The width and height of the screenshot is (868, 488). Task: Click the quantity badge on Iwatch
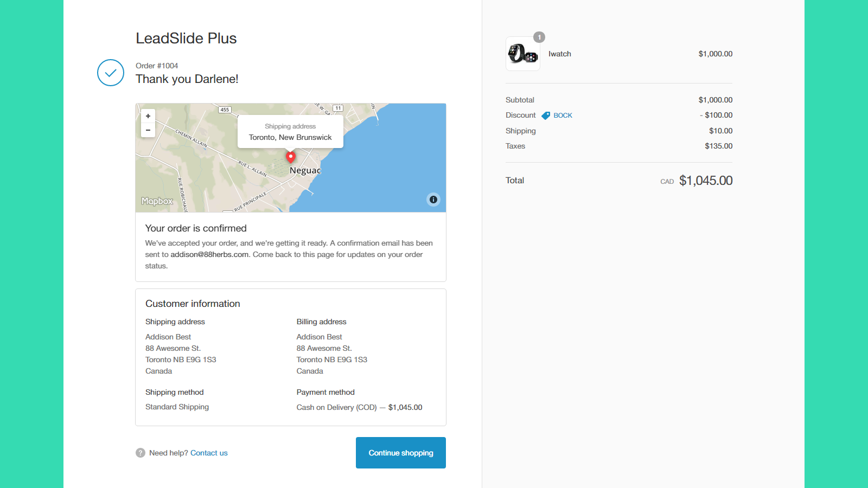pyautogui.click(x=539, y=37)
